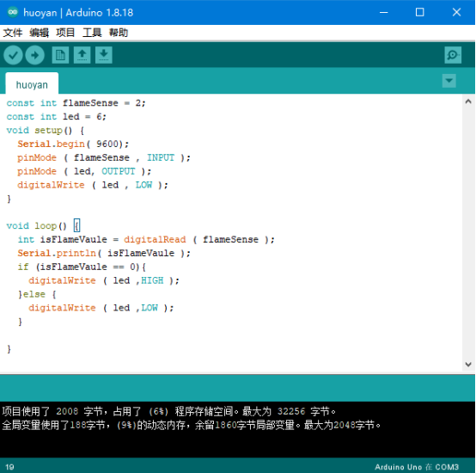Screen dimensions: 476x473
Task: Click the Upload arrow button
Action: (x=35, y=55)
